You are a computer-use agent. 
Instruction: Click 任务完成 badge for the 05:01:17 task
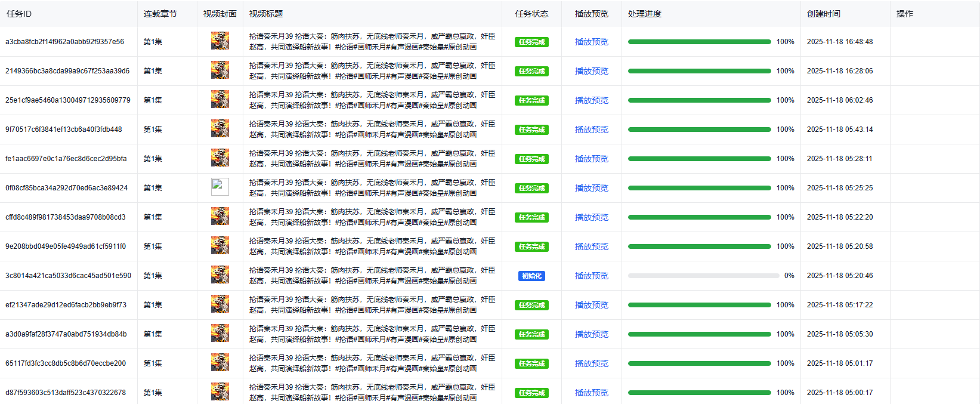531,363
